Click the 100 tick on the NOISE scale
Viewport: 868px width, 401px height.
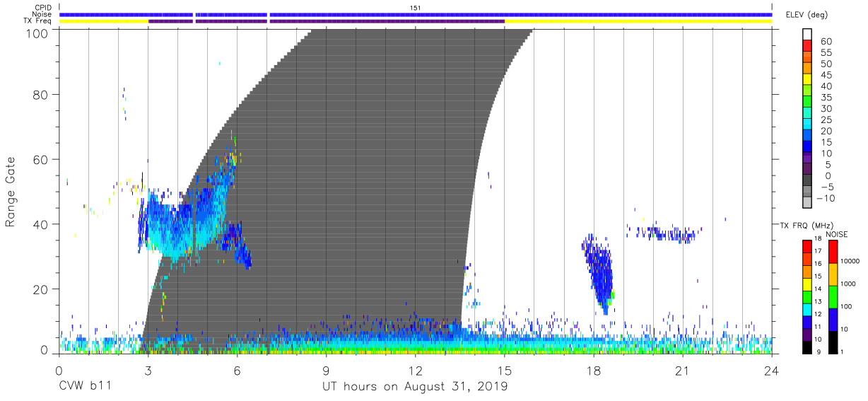(x=848, y=308)
